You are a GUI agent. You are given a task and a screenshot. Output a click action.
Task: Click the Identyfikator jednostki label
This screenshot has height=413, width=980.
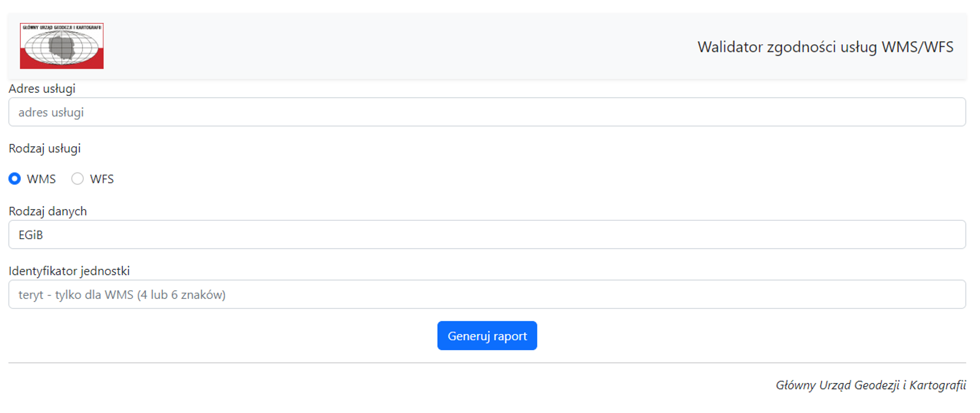69,271
